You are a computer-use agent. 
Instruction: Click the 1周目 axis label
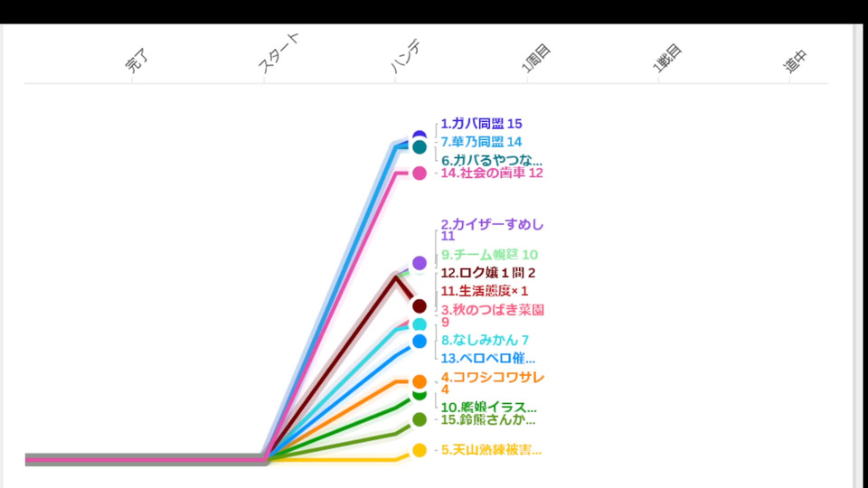537,58
